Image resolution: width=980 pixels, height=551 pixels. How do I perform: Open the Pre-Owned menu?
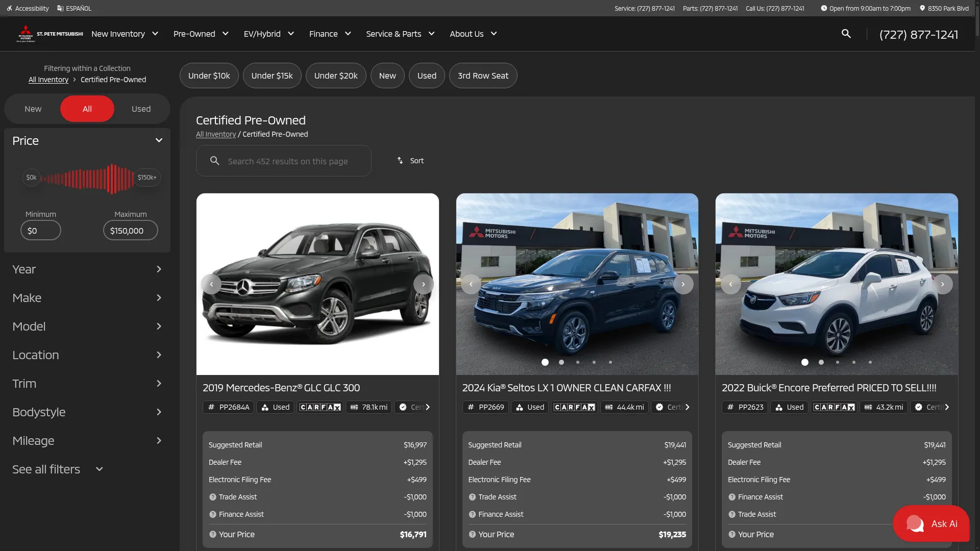(x=201, y=34)
